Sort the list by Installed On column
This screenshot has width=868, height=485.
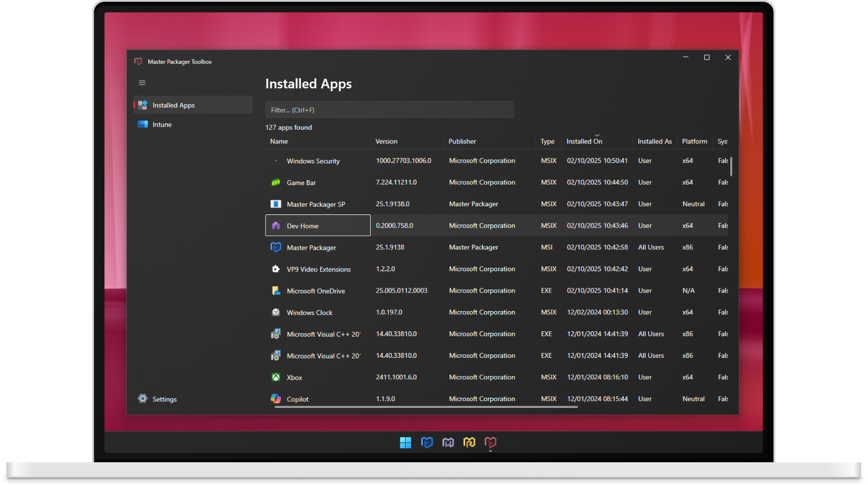coord(584,141)
